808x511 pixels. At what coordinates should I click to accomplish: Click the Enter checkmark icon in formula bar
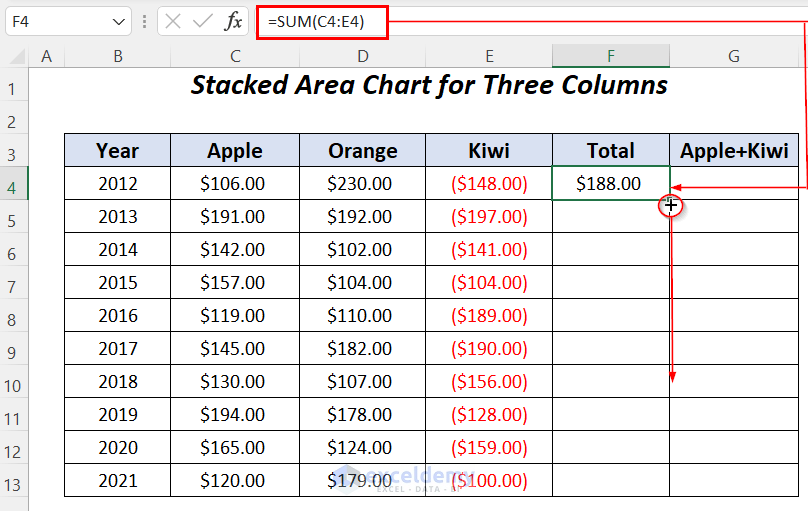(203, 21)
